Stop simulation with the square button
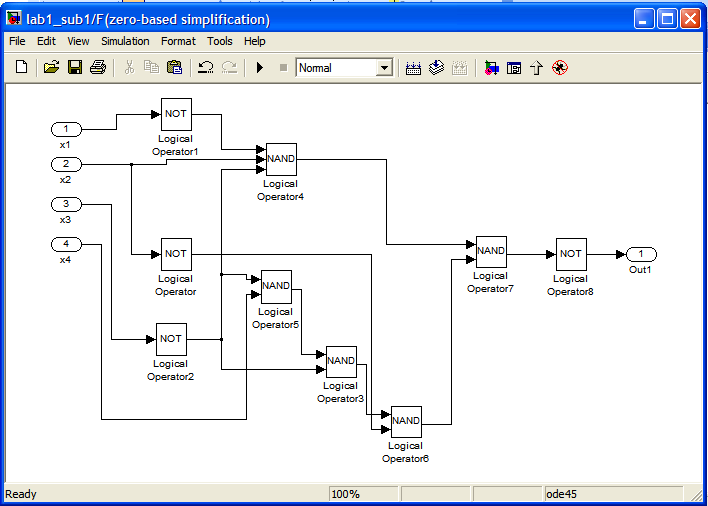708x506 pixels. [283, 68]
